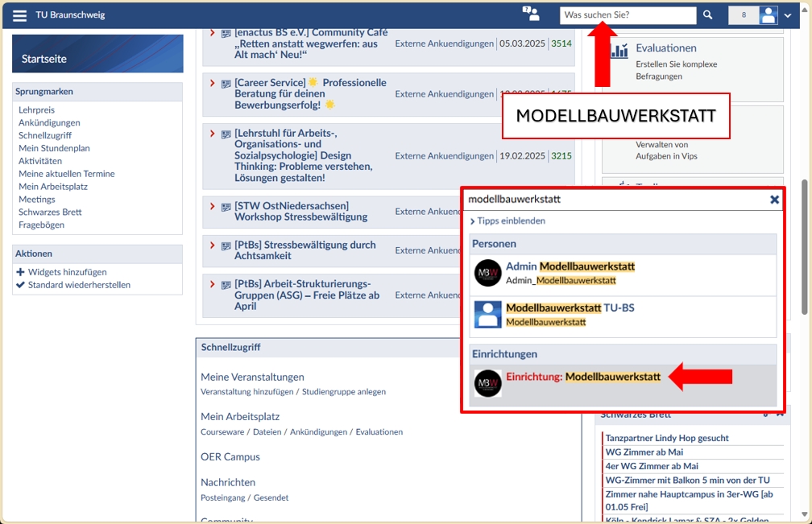Jump to Mein Arbeitsplatz sprungmarke

coord(53,187)
